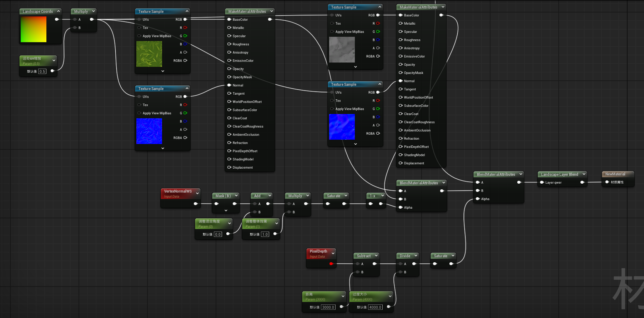644x318 pixels.
Task: Select the NewMaterial node title
Action: (615, 174)
